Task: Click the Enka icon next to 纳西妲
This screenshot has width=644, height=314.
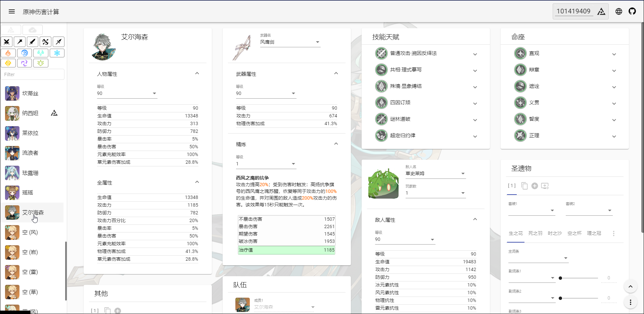Action: coord(54,113)
